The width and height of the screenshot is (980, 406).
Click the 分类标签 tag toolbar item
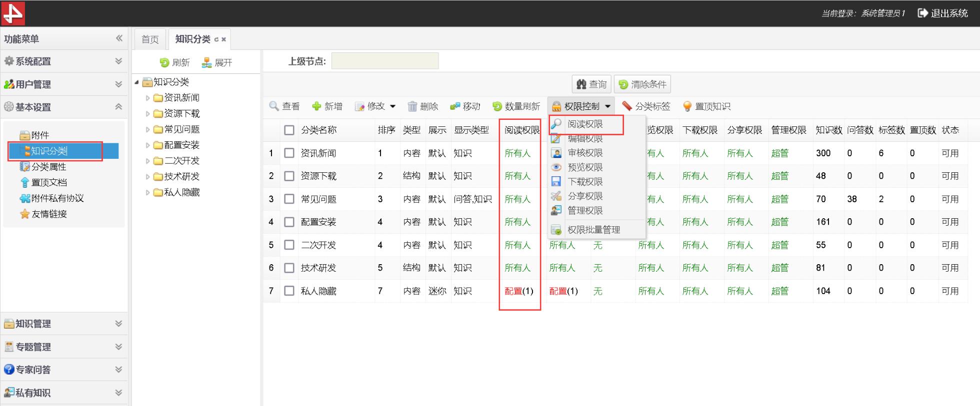click(646, 106)
